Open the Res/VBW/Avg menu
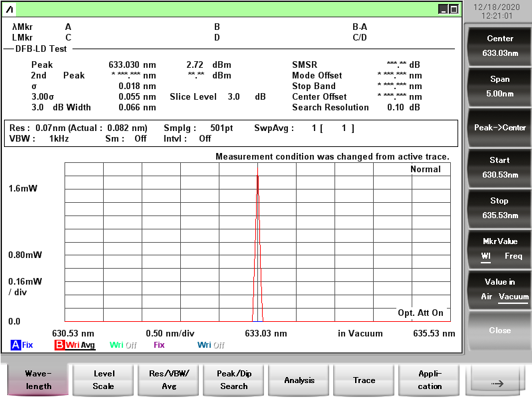This screenshot has height=399, width=532. [169, 380]
